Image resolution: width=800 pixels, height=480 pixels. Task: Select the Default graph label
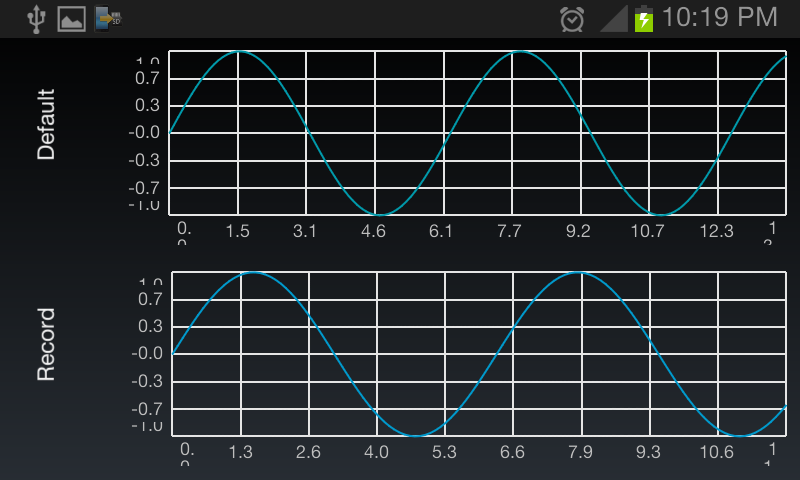(x=46, y=124)
